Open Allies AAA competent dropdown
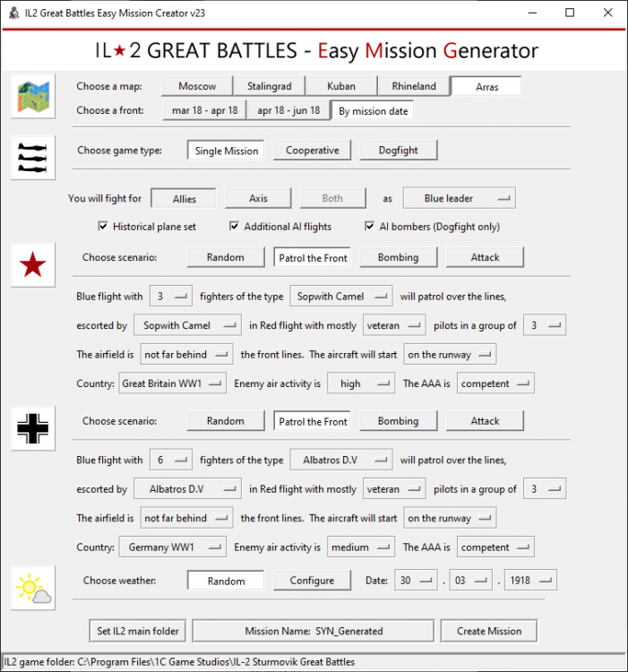The image size is (628, 672). pos(495,383)
